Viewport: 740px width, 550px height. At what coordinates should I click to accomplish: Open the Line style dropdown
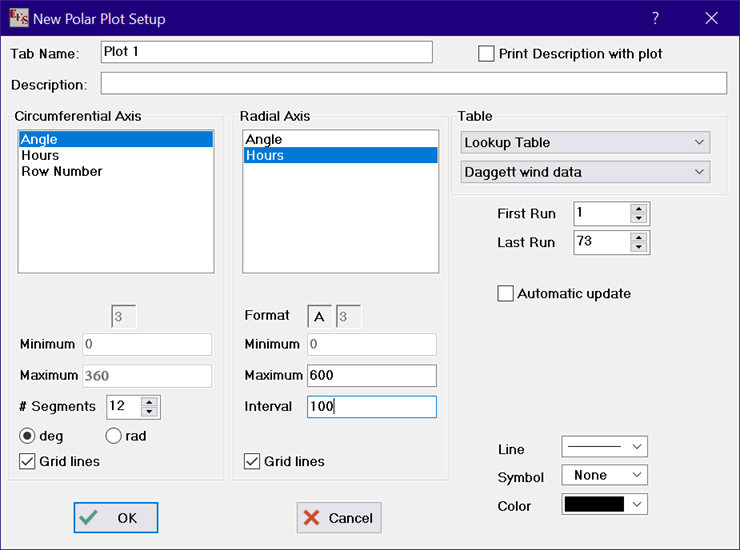pos(604,446)
